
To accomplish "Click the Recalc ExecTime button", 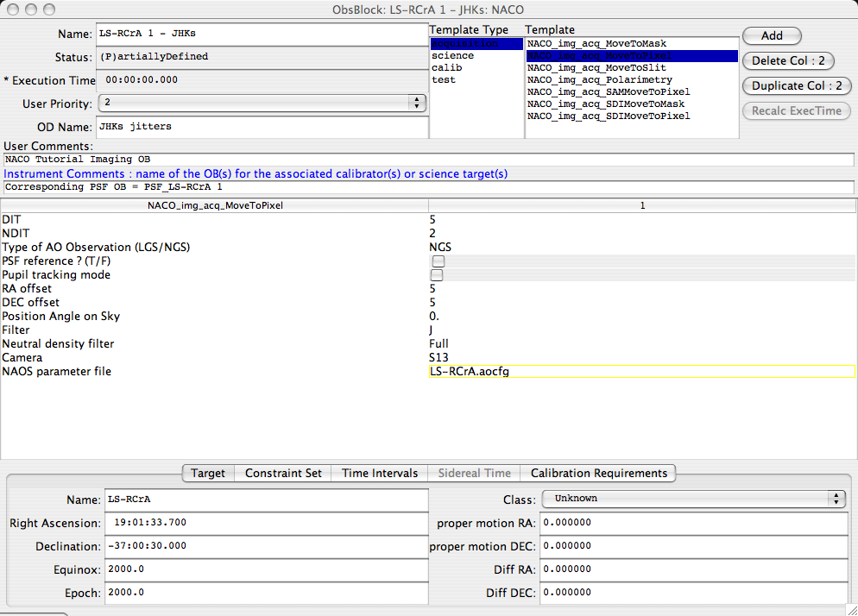I will tap(796, 111).
